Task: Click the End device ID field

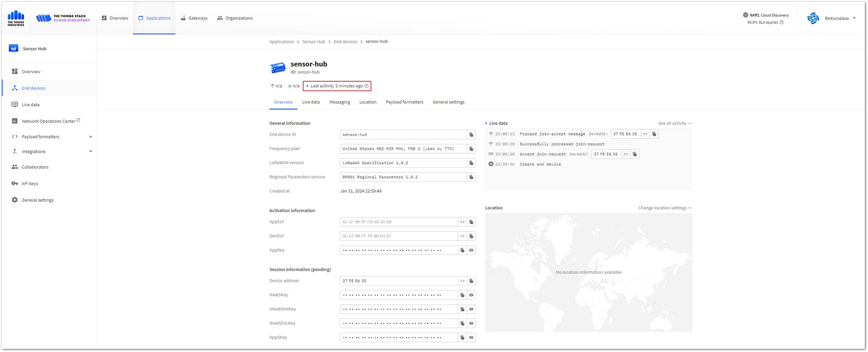Action: pos(403,135)
